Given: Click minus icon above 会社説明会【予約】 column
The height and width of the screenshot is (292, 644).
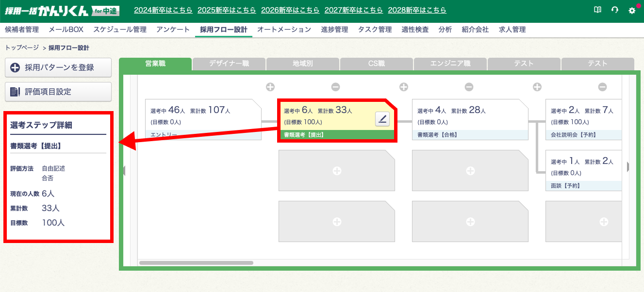Looking at the screenshot, I should [602, 87].
